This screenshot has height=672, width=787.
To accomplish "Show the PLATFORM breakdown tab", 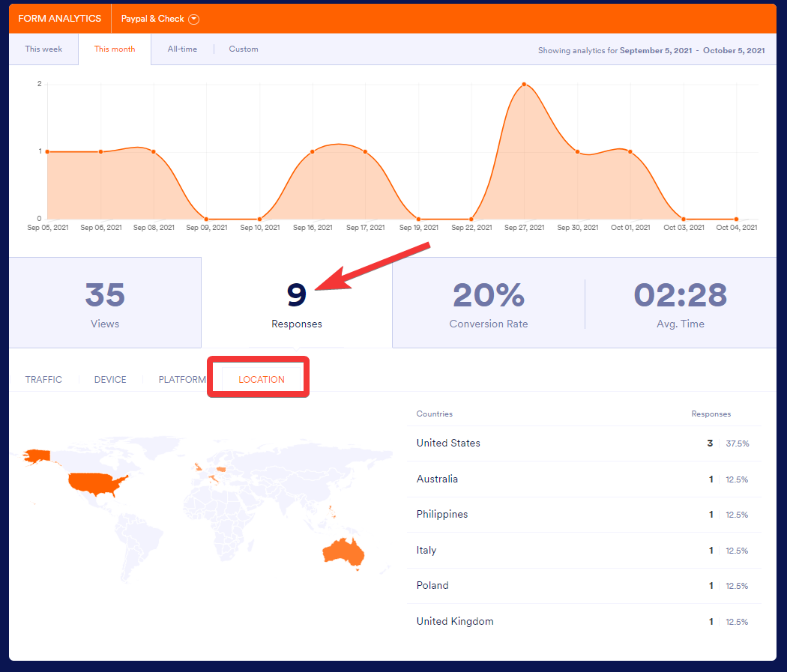I will tap(181, 380).
